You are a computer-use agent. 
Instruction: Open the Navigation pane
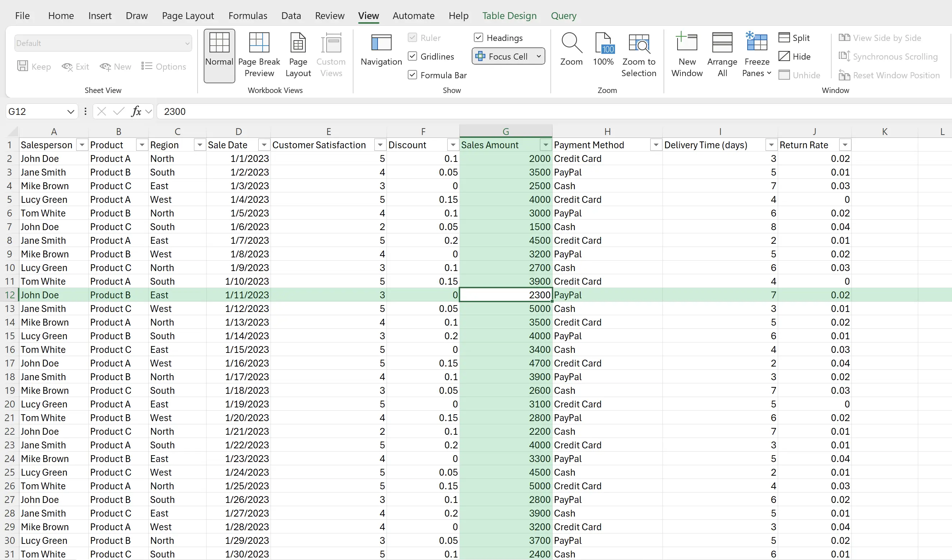coord(381,50)
